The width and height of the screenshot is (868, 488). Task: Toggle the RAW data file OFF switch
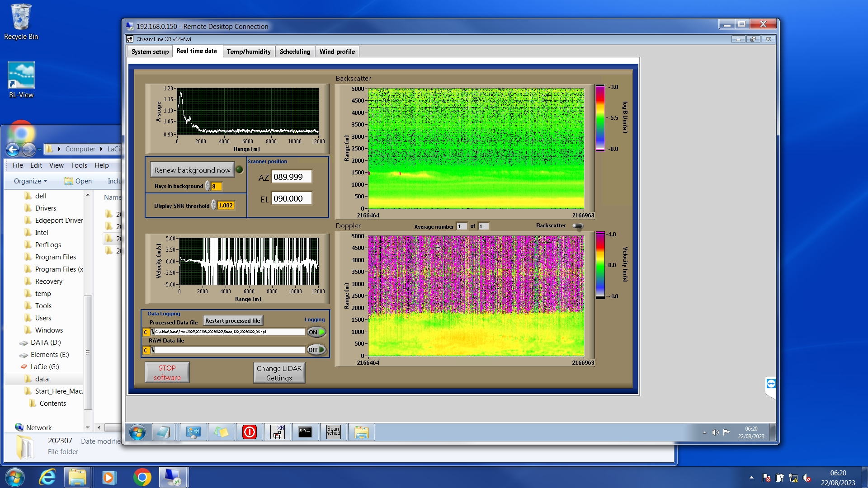tap(316, 350)
